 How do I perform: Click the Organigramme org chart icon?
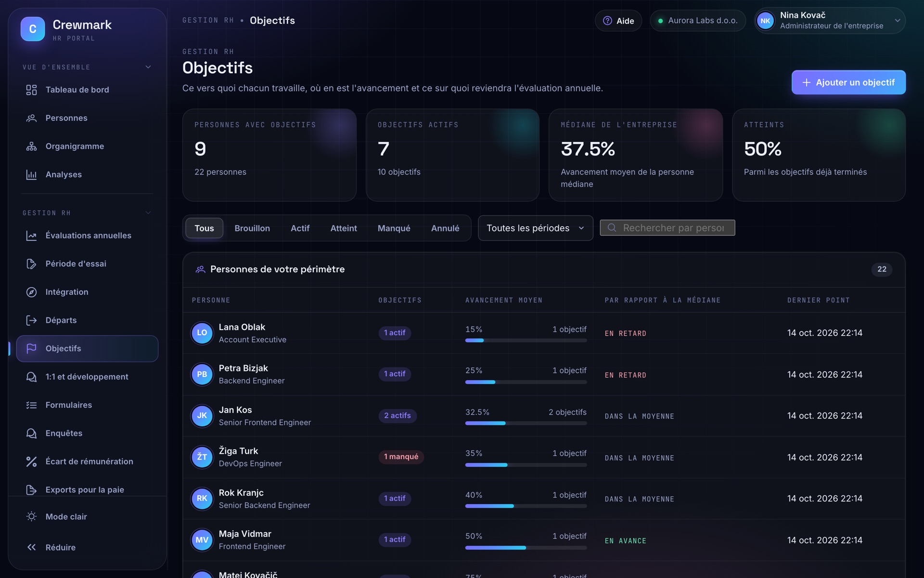[31, 146]
